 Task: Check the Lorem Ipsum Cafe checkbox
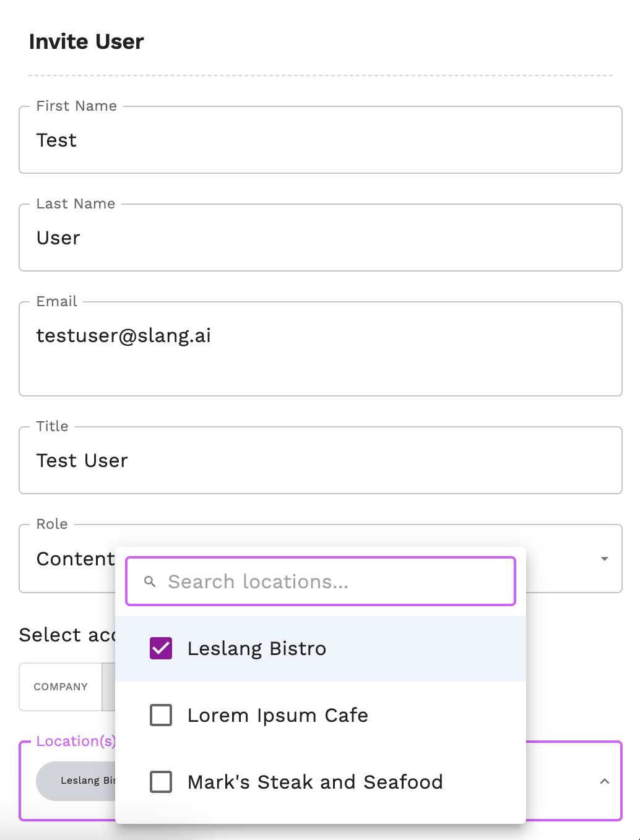(x=161, y=715)
